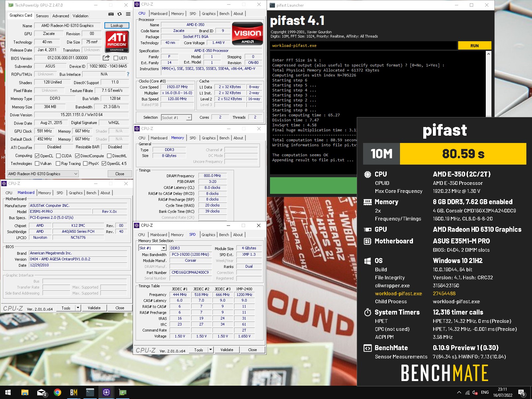Expand Tools dropdown arrow in SPD CPU-Z

210,350
